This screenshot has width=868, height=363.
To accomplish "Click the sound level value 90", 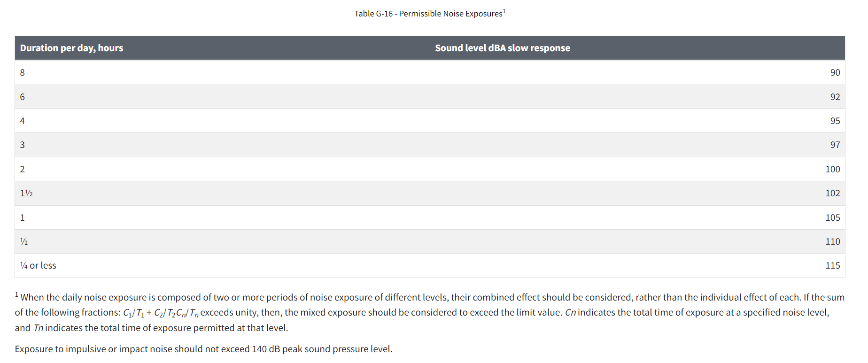I will pyautogui.click(x=835, y=72).
